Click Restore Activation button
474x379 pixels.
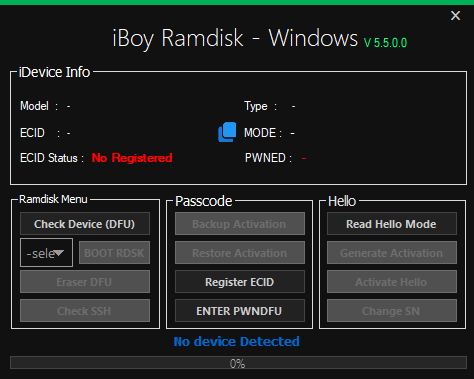pyautogui.click(x=240, y=253)
